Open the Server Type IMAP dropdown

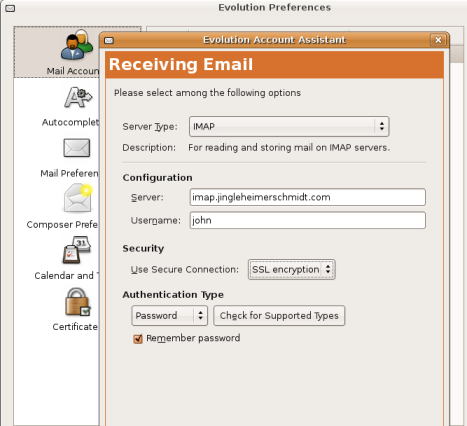(289, 127)
